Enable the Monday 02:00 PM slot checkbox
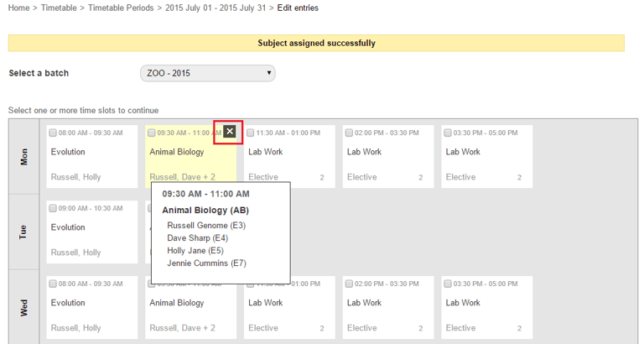This screenshot has height=344, width=644. pyautogui.click(x=350, y=133)
